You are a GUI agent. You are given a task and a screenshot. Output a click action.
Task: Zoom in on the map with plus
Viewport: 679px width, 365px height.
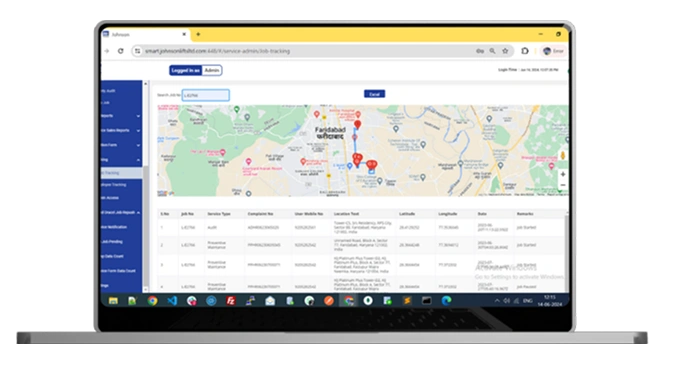coord(563,174)
